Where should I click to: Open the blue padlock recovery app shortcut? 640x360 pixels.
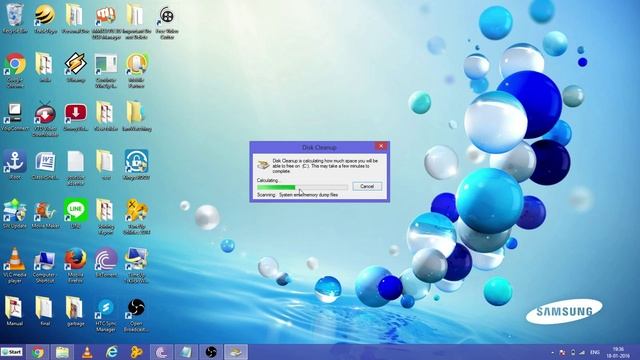(136, 165)
